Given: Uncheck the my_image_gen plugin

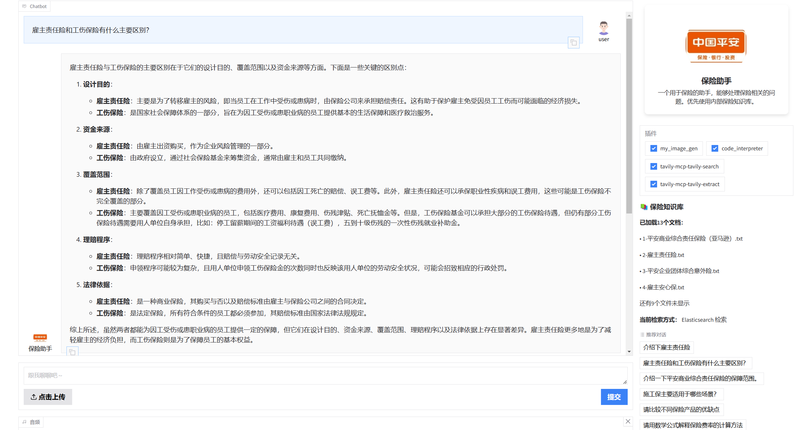Looking at the screenshot, I should pos(654,148).
